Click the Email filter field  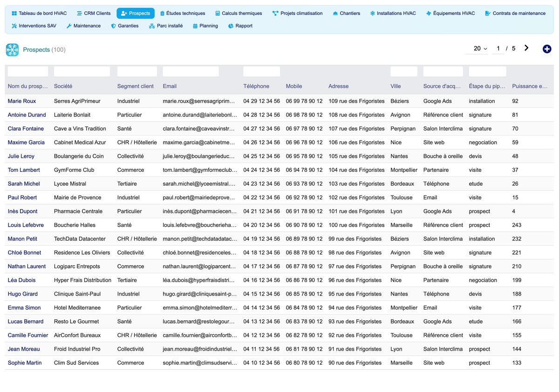coord(191,72)
